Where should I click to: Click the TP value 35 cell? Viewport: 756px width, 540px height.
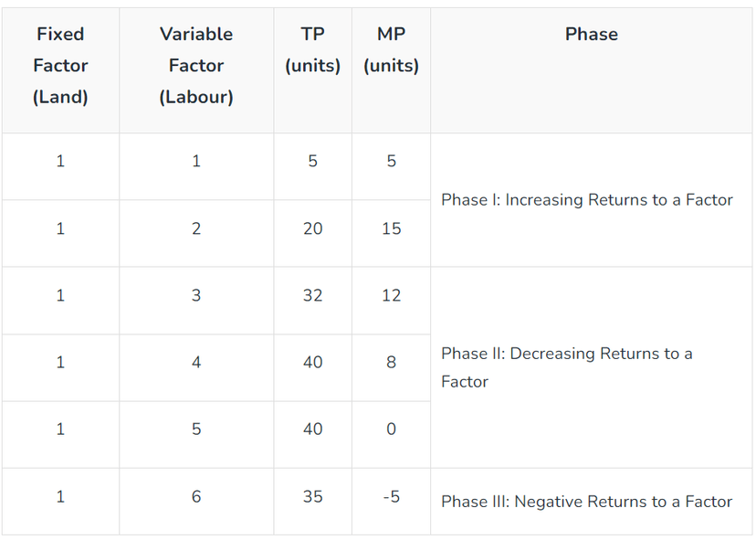coord(312,497)
